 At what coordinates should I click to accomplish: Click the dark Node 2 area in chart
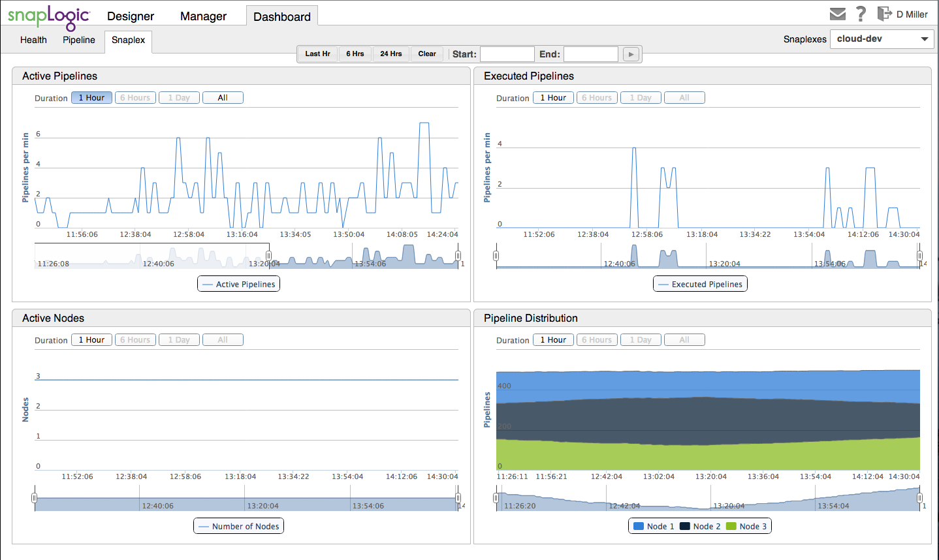pos(708,421)
